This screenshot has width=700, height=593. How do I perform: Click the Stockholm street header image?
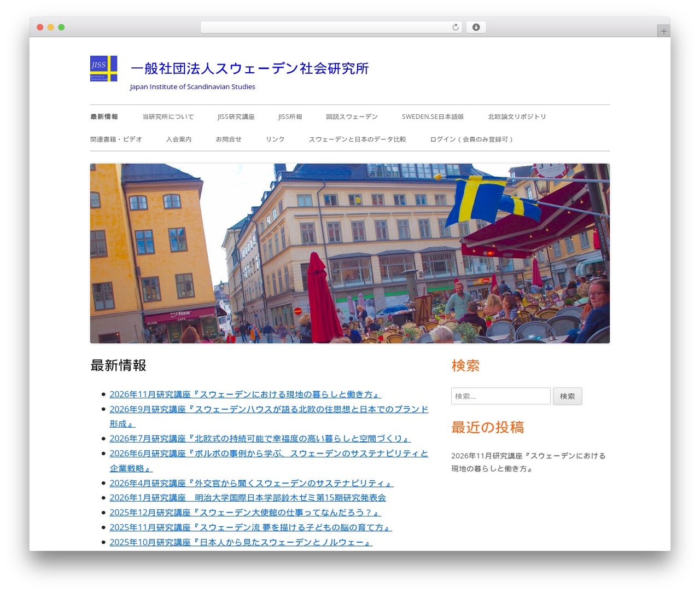tap(350, 253)
